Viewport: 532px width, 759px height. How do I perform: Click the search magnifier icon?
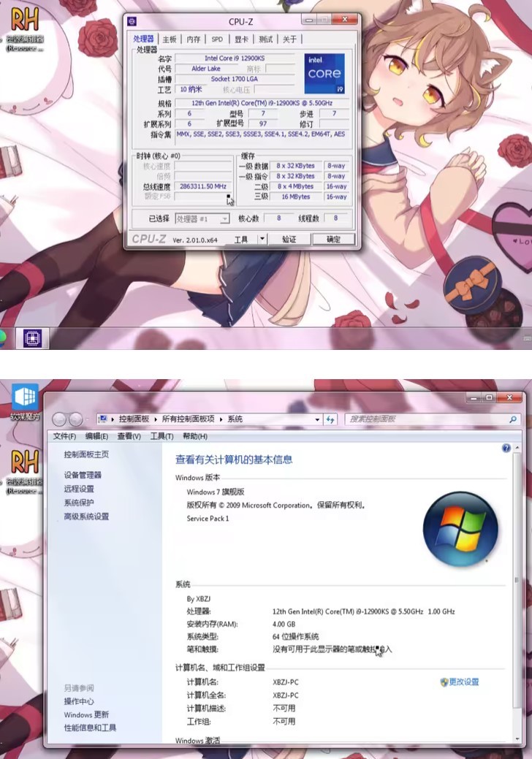[513, 419]
